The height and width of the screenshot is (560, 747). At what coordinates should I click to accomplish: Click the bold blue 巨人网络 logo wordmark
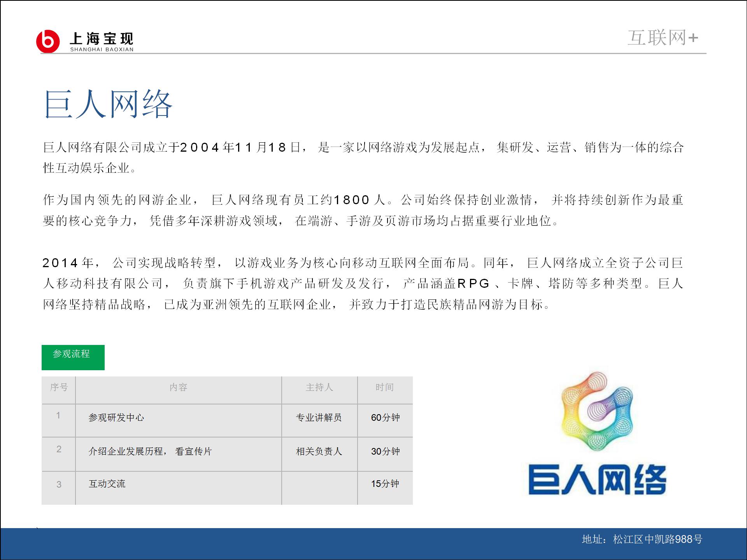pyautogui.click(x=597, y=479)
